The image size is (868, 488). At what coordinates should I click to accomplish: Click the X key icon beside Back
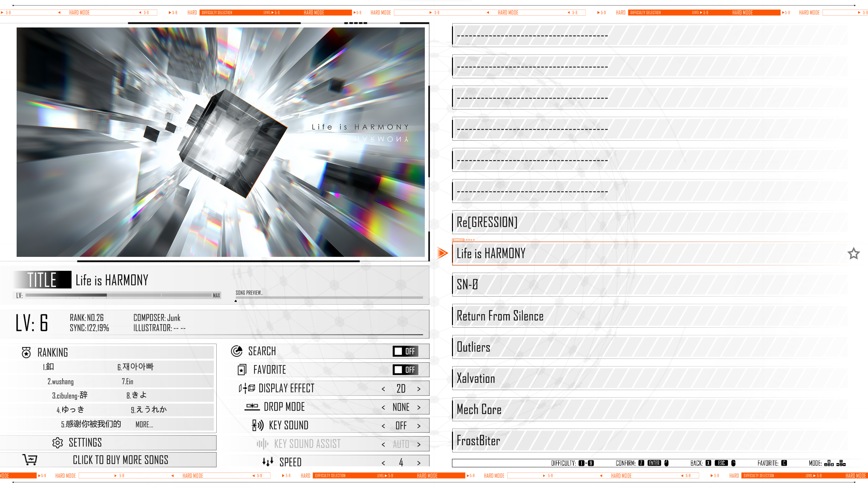[x=708, y=463]
